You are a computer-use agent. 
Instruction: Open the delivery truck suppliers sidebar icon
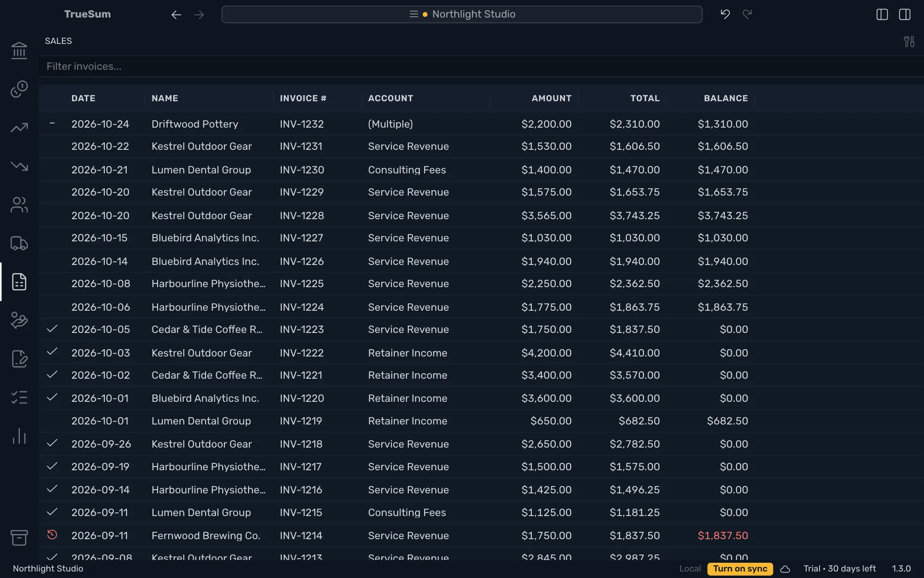(x=19, y=243)
